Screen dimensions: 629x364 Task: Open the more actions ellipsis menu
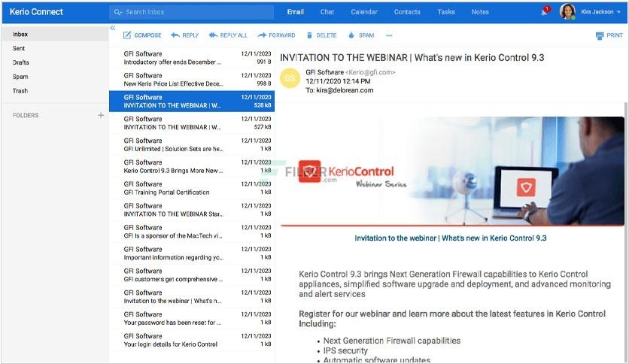click(389, 35)
